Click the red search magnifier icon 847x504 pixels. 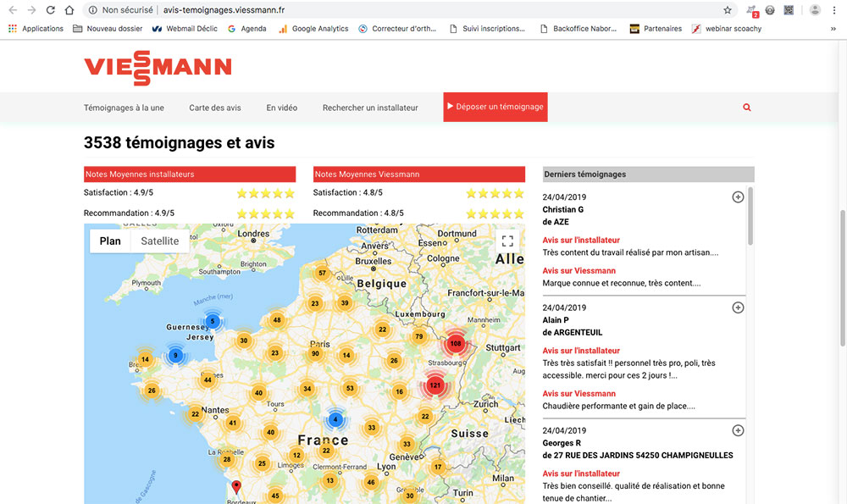pos(746,108)
